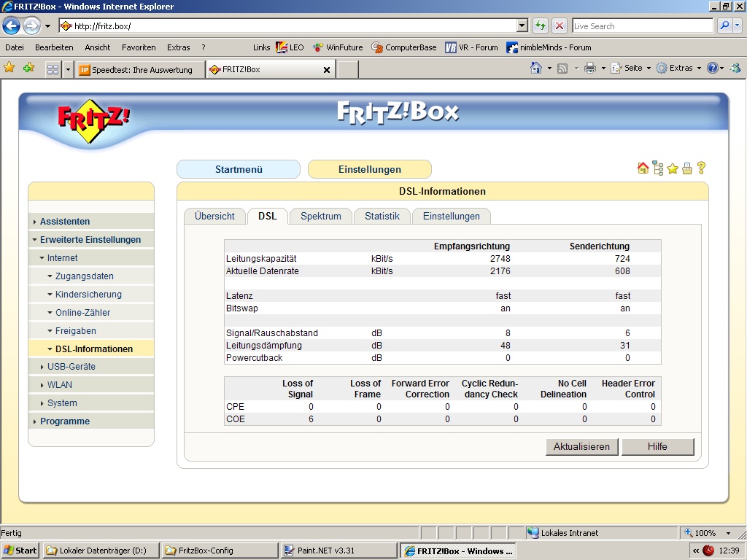Image resolution: width=747 pixels, height=560 pixels.
Task: Click the Windows Start button
Action: [20, 551]
